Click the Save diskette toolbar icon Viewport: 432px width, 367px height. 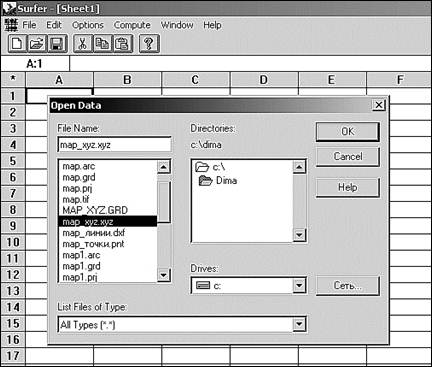tap(57, 44)
